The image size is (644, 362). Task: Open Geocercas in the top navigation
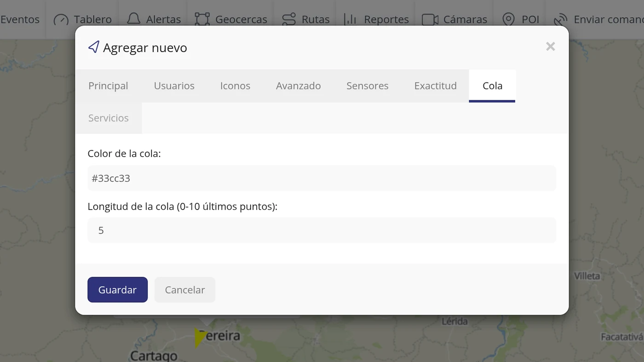pos(230,19)
